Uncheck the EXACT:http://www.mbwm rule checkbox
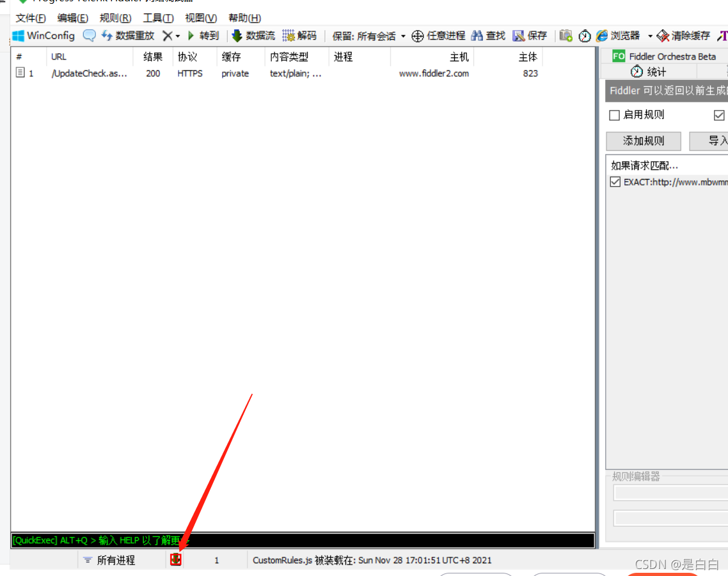 click(x=615, y=182)
